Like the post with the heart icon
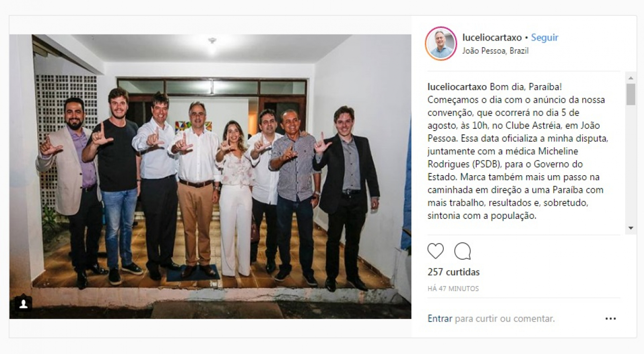 pos(436,251)
